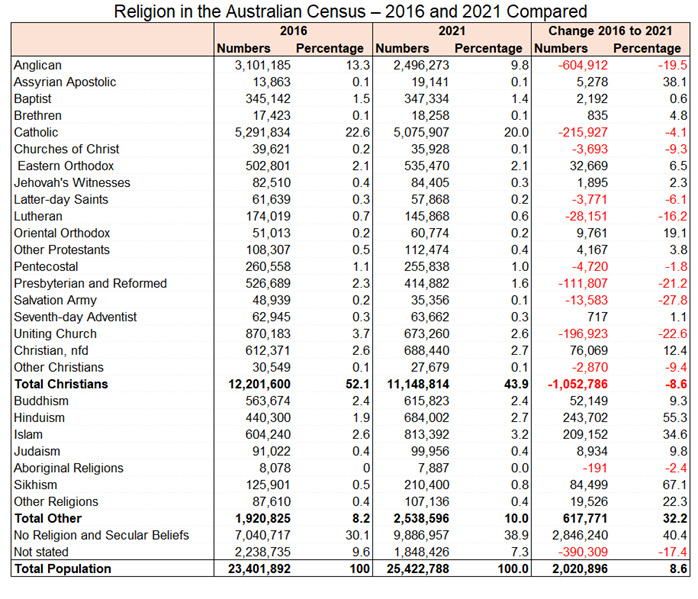Select the Uniting Church row label
Viewport: 698px width, 599px height.
(56, 334)
